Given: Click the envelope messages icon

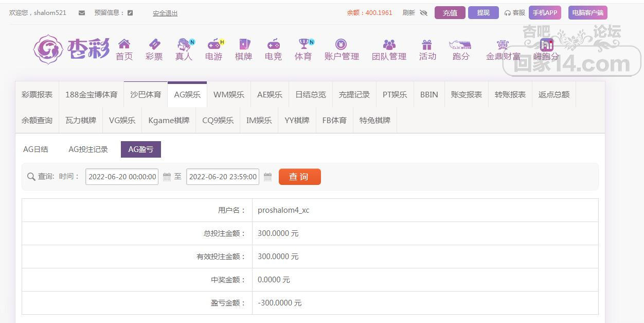Looking at the screenshot, I should 82,13.
